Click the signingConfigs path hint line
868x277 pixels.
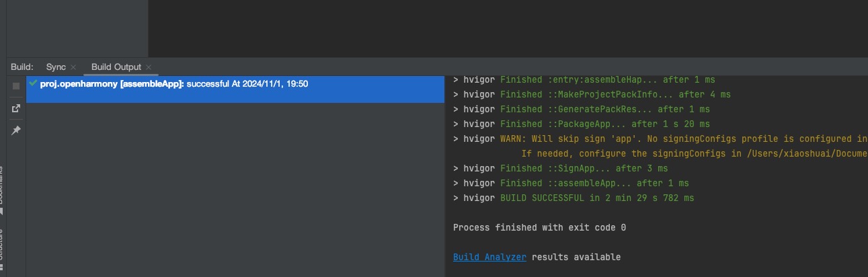693,153
